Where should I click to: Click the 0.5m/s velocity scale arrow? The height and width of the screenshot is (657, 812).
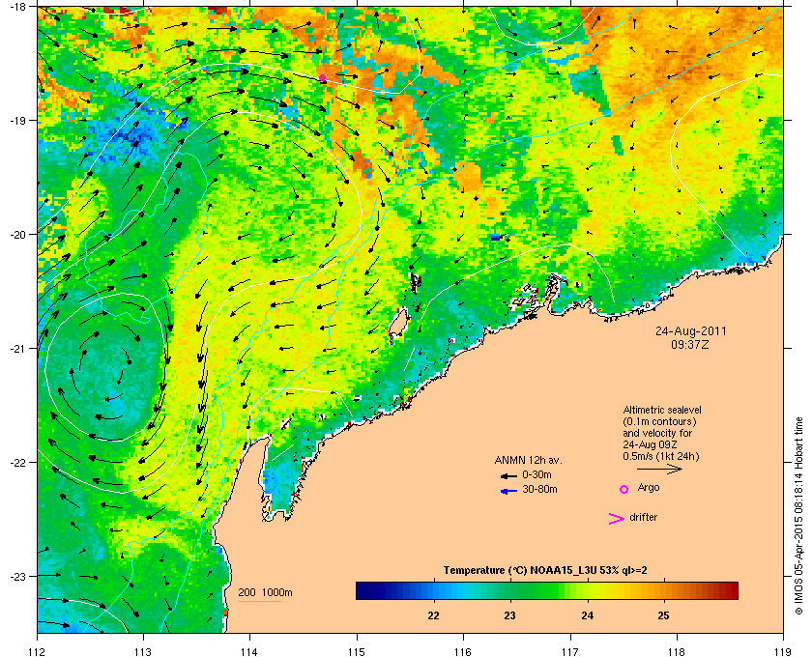[659, 469]
